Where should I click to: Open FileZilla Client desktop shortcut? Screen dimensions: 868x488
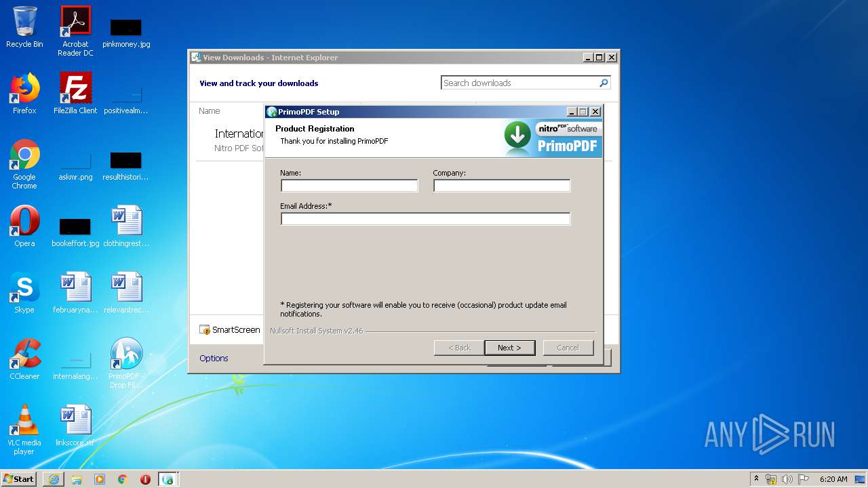[x=75, y=94]
